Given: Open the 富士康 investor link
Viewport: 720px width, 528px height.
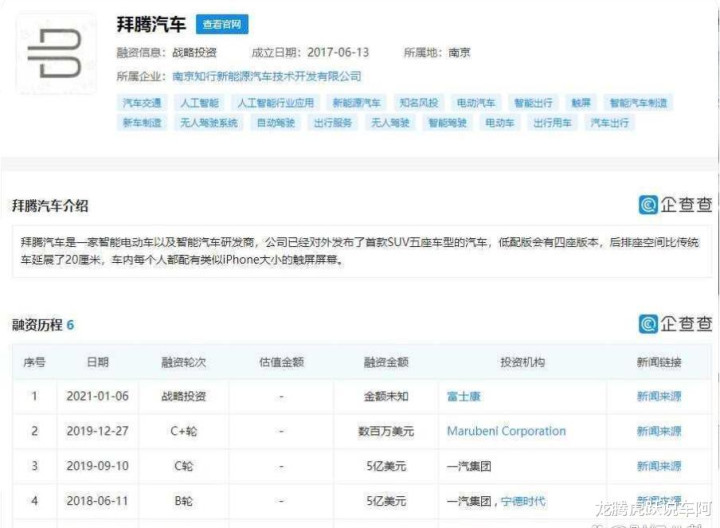Looking at the screenshot, I should [464, 396].
